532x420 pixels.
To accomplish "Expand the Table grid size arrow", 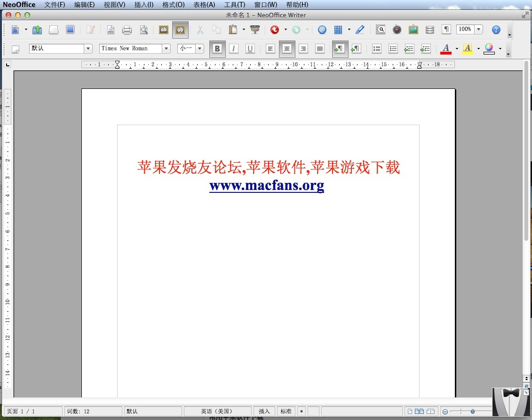I will pos(349,30).
